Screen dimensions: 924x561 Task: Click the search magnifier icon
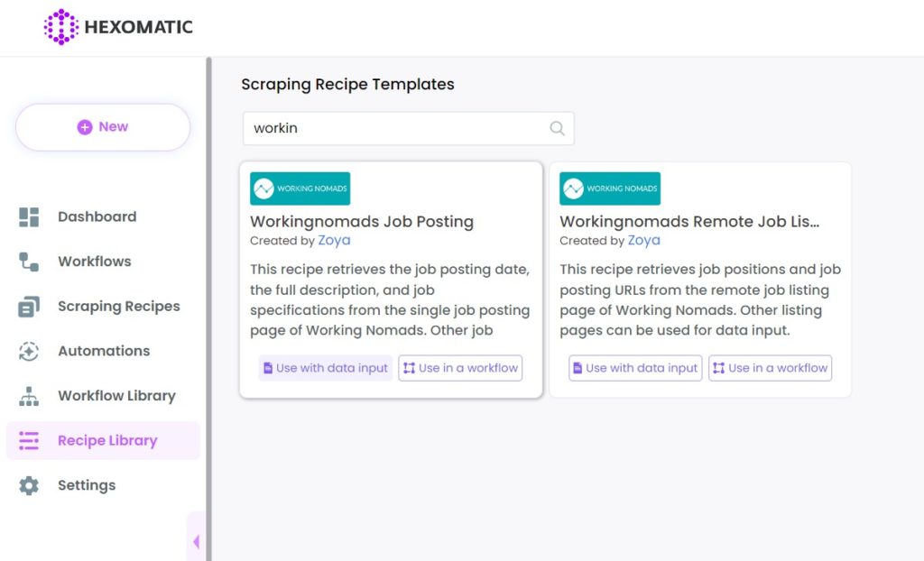tap(557, 128)
